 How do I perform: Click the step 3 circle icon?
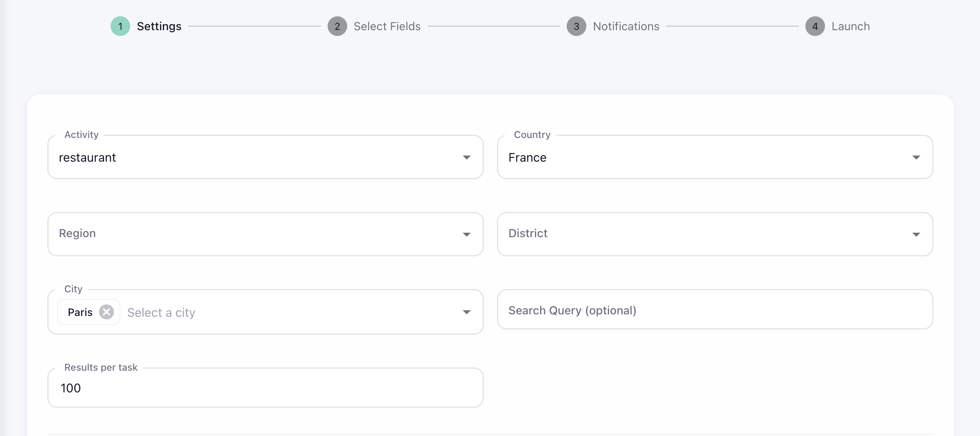pos(576,27)
